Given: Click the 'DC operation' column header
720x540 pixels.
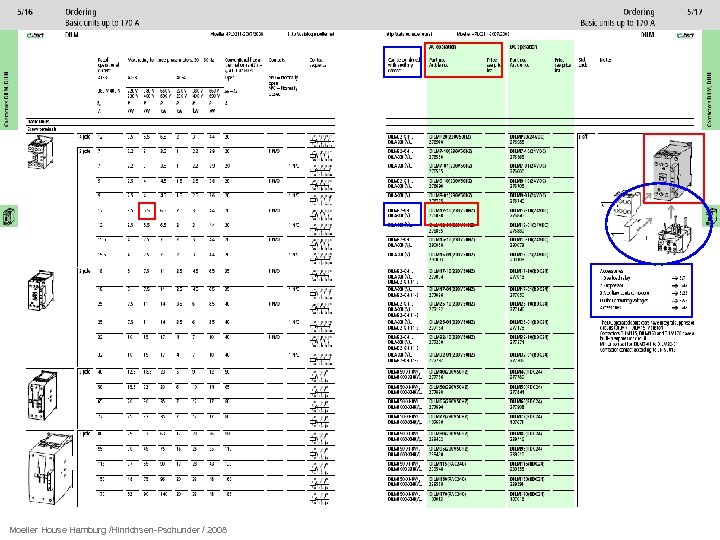Looking at the screenshot, I should tap(523, 47).
